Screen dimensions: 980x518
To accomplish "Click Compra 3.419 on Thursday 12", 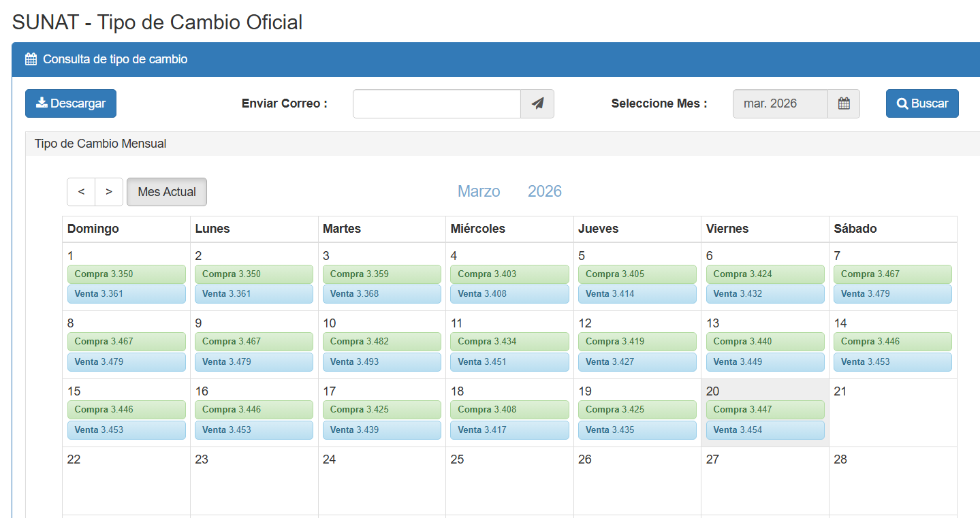I will 637,342.
